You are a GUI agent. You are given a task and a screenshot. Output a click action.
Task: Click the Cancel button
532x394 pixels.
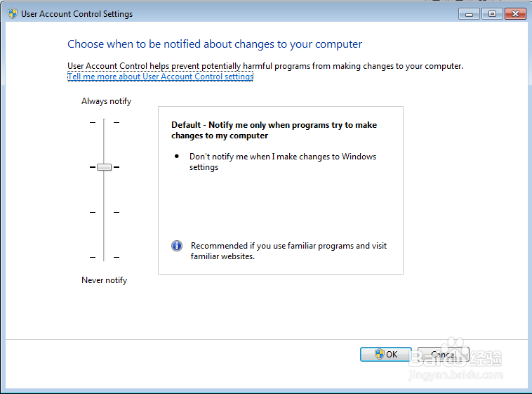tap(444, 354)
